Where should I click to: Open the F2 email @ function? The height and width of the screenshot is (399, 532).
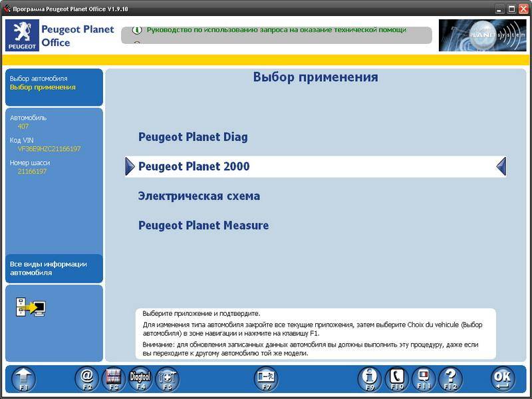[86, 378]
